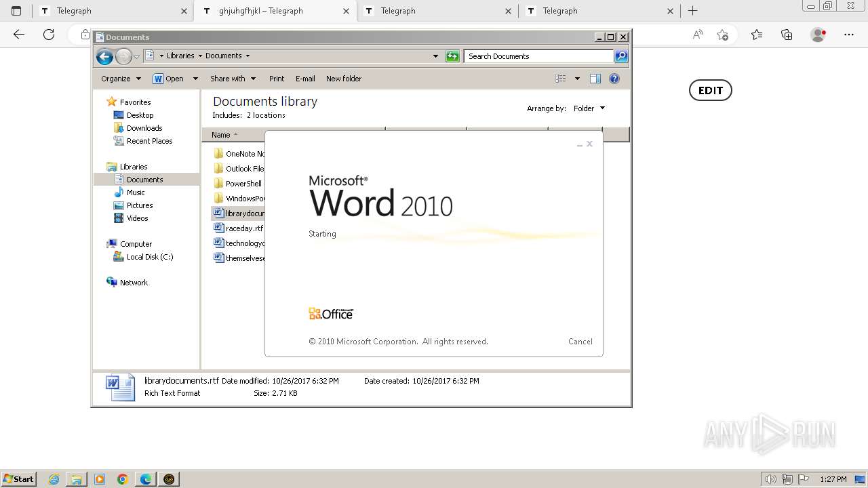Image resolution: width=868 pixels, height=488 pixels.
Task: Click Open with Word button in toolbar
Action: 168,79
